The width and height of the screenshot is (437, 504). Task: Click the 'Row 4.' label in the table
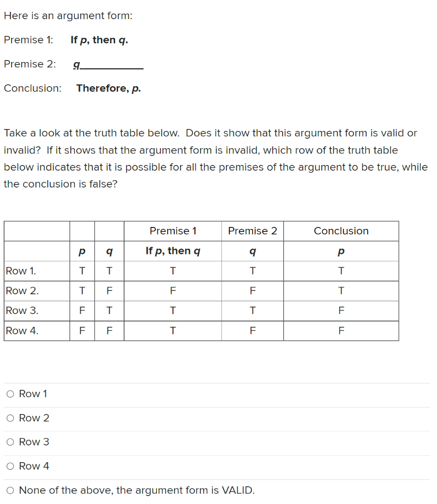20,330
